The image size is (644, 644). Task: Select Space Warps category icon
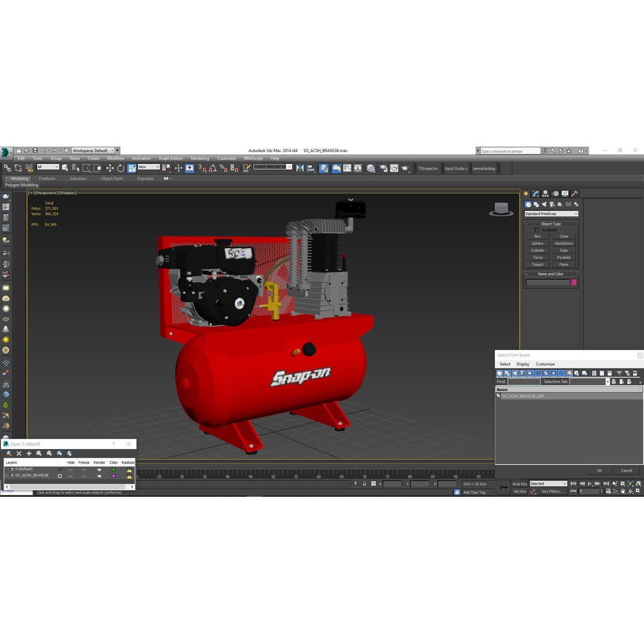click(568, 204)
